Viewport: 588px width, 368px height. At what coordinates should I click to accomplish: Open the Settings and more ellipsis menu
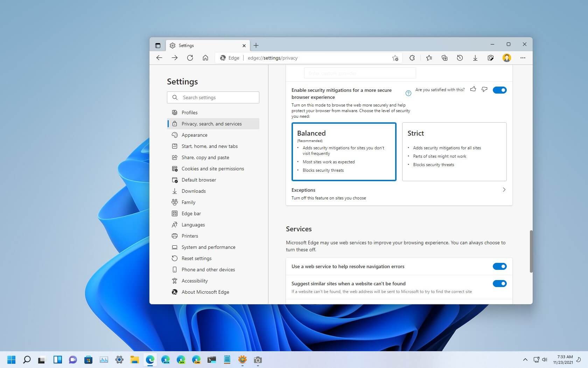523,58
